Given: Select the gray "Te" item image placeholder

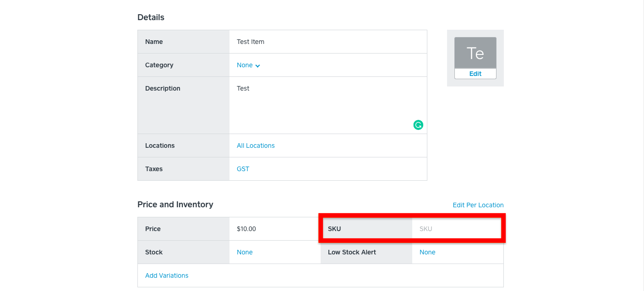Looking at the screenshot, I should [475, 53].
